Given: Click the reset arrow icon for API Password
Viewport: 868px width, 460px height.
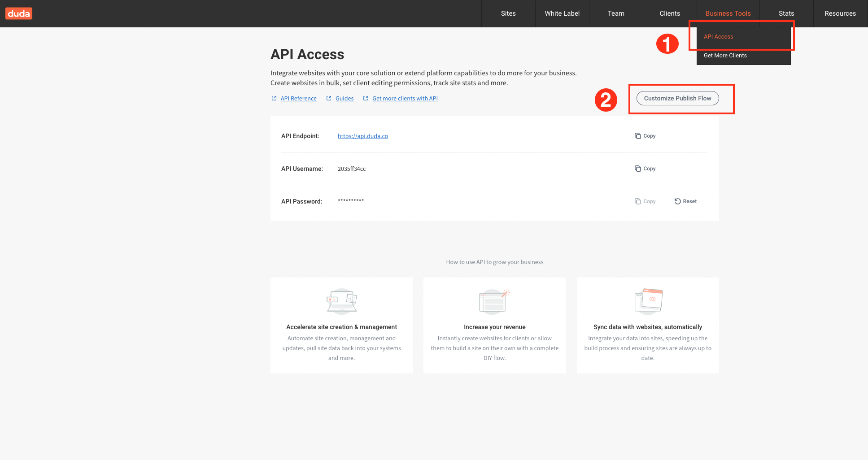Looking at the screenshot, I should click(677, 201).
